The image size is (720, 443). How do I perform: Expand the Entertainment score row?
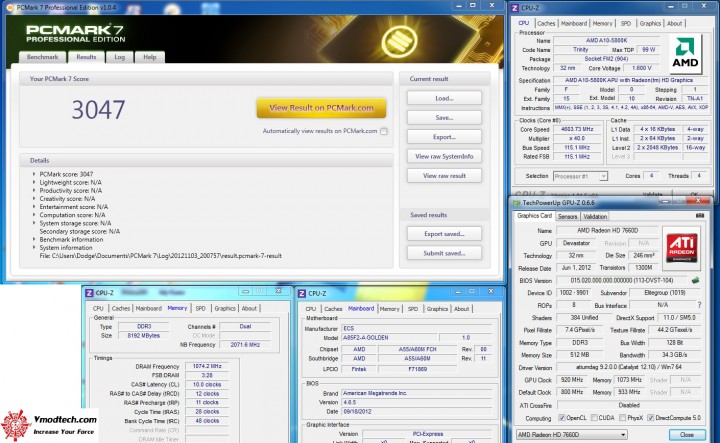pos(34,207)
